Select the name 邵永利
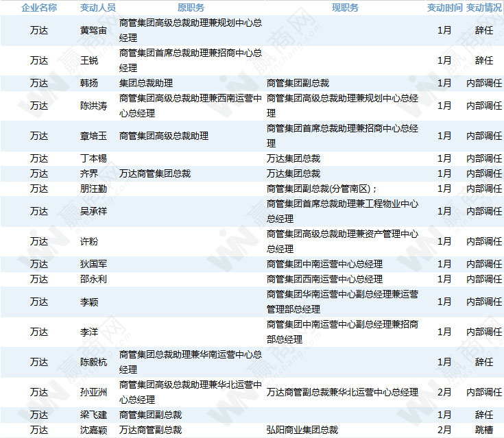Image resolution: width=504 pixels, height=438 pixels. pos(93,279)
